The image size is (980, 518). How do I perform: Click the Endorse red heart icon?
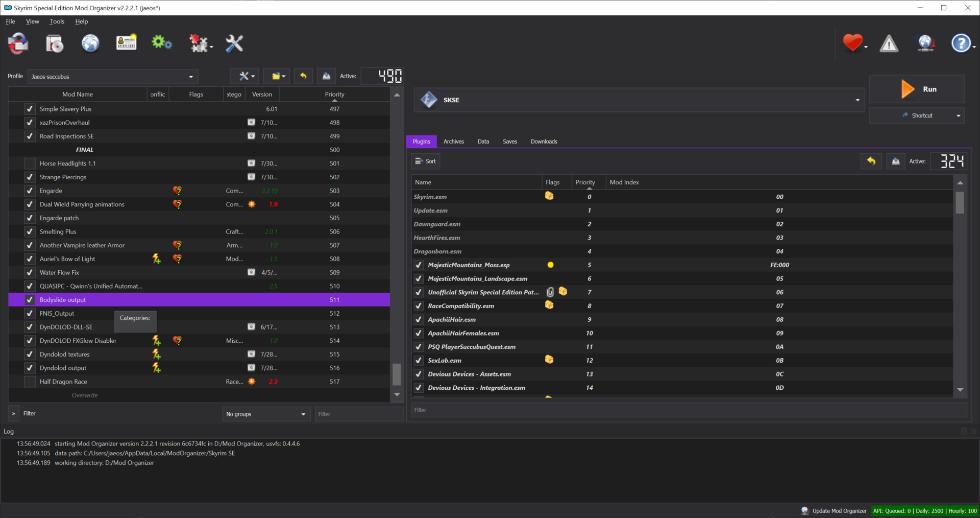coord(852,43)
